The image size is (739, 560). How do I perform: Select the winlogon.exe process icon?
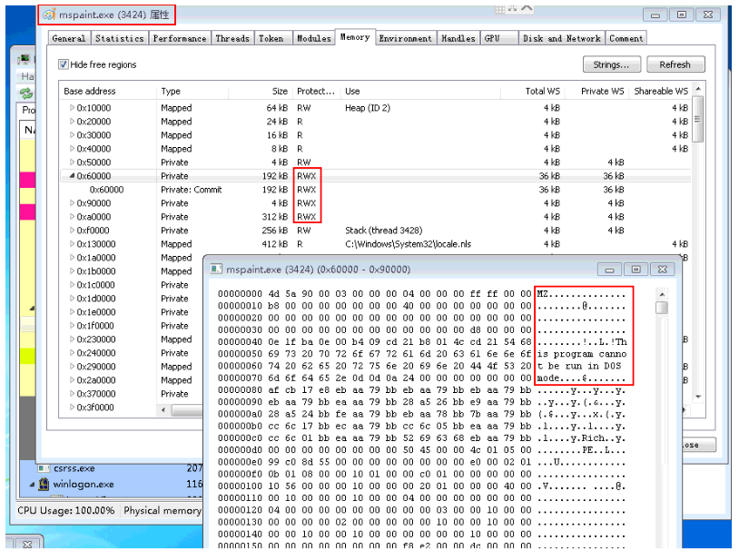(x=44, y=484)
